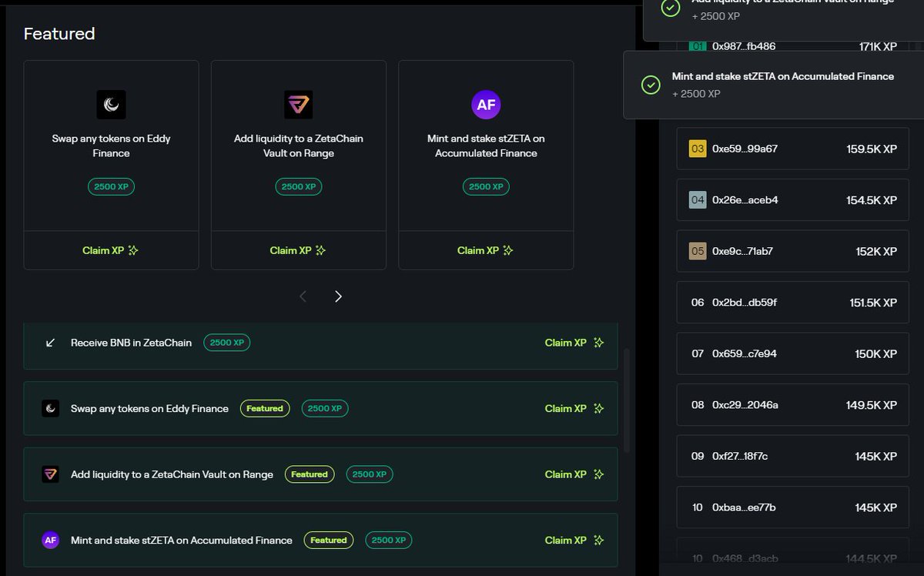Go to next featured carousel page

pos(338,296)
